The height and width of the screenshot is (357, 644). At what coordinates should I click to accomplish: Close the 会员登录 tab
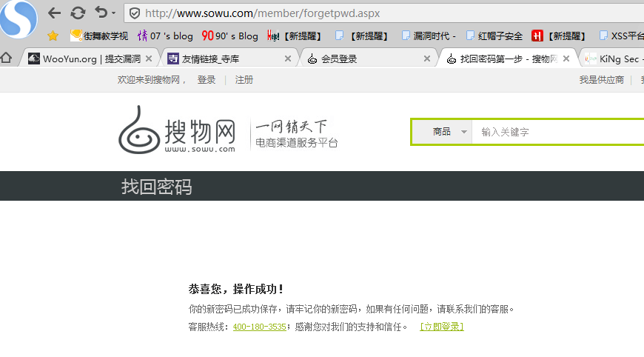click(427, 59)
